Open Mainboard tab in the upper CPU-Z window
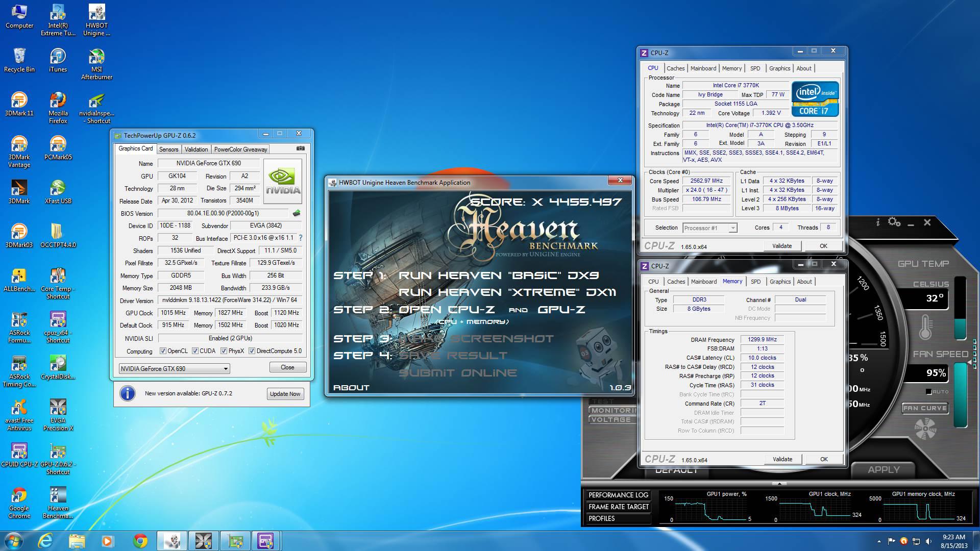This screenshot has height=551, width=980. 703,68
